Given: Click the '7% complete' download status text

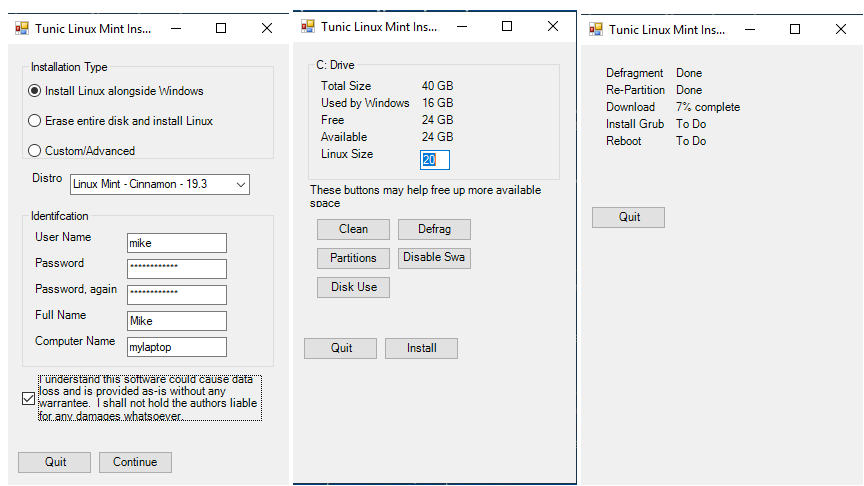Looking at the screenshot, I should [x=708, y=107].
